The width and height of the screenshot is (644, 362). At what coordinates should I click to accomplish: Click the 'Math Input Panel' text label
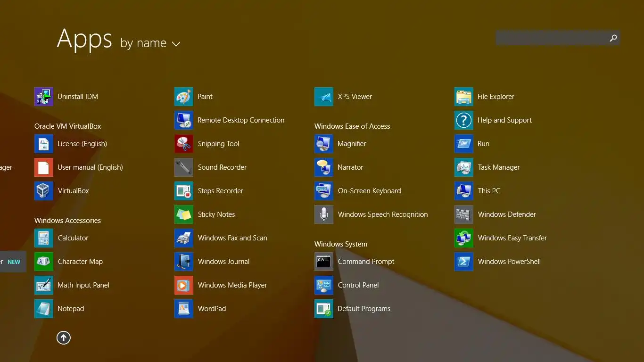coord(83,285)
